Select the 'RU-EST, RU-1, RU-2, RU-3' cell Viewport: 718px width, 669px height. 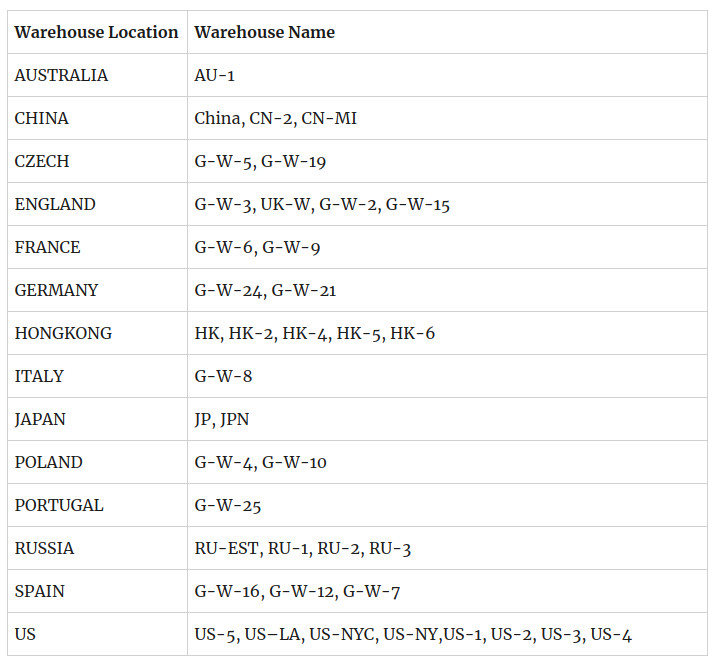pos(447,549)
